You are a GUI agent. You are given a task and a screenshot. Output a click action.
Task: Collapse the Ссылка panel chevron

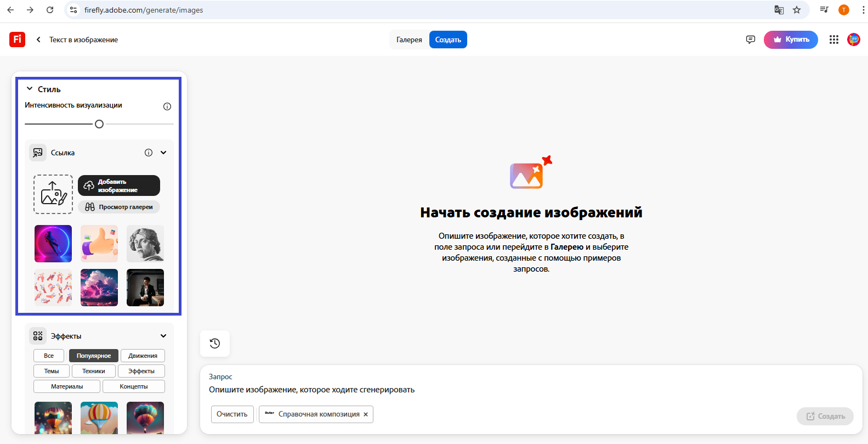pyautogui.click(x=163, y=153)
